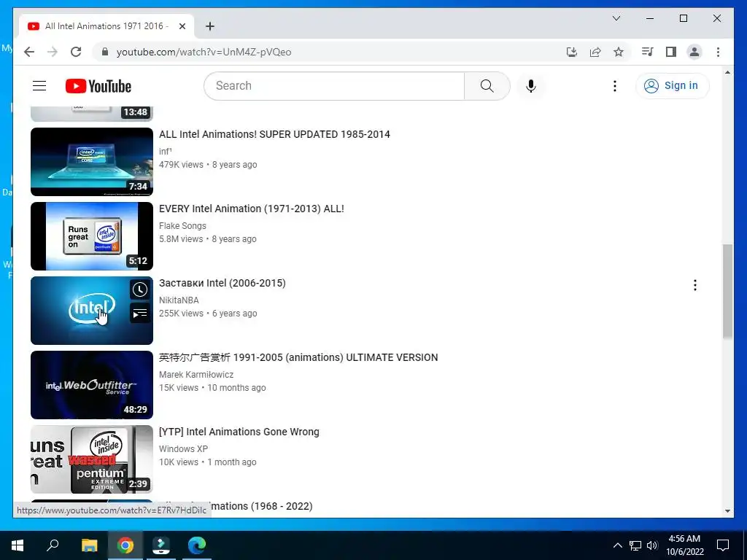Click channel name Flake Songs

(182, 226)
